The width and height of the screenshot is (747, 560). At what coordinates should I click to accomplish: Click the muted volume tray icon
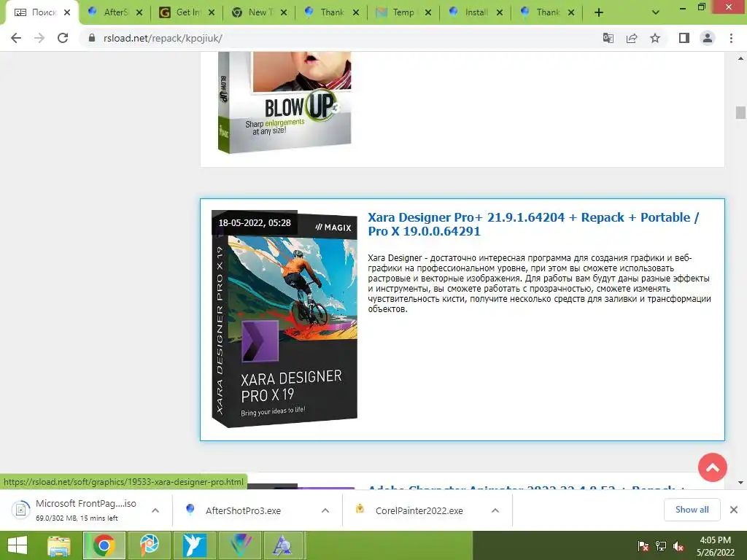(678, 546)
